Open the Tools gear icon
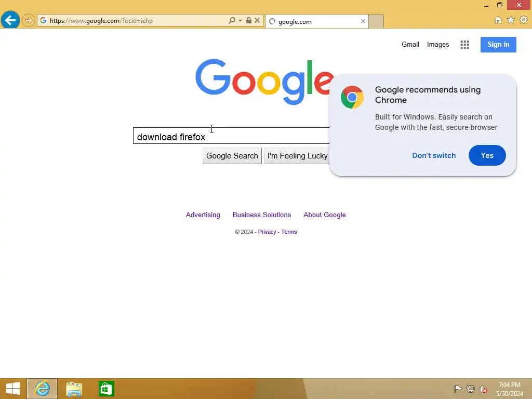Viewport: 532px width, 399px height. click(524, 20)
